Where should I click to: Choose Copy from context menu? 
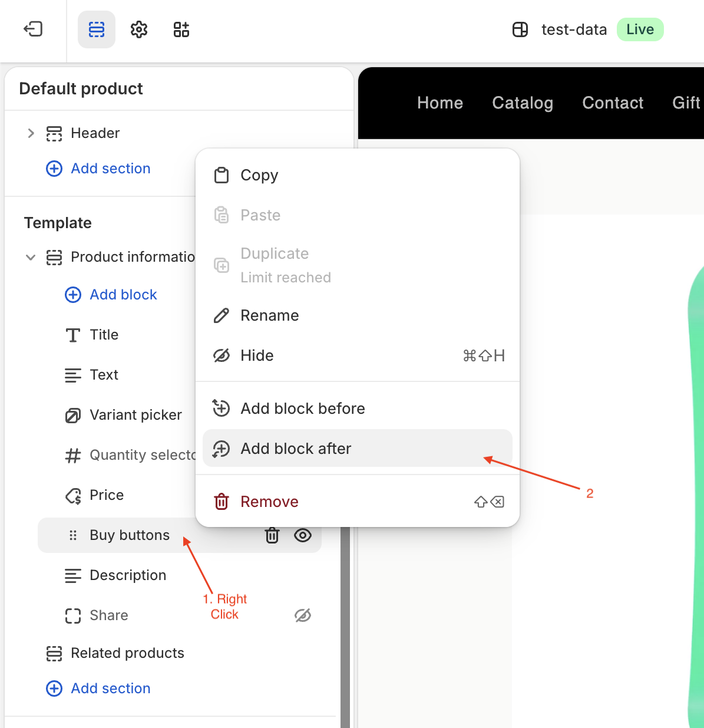pos(358,175)
